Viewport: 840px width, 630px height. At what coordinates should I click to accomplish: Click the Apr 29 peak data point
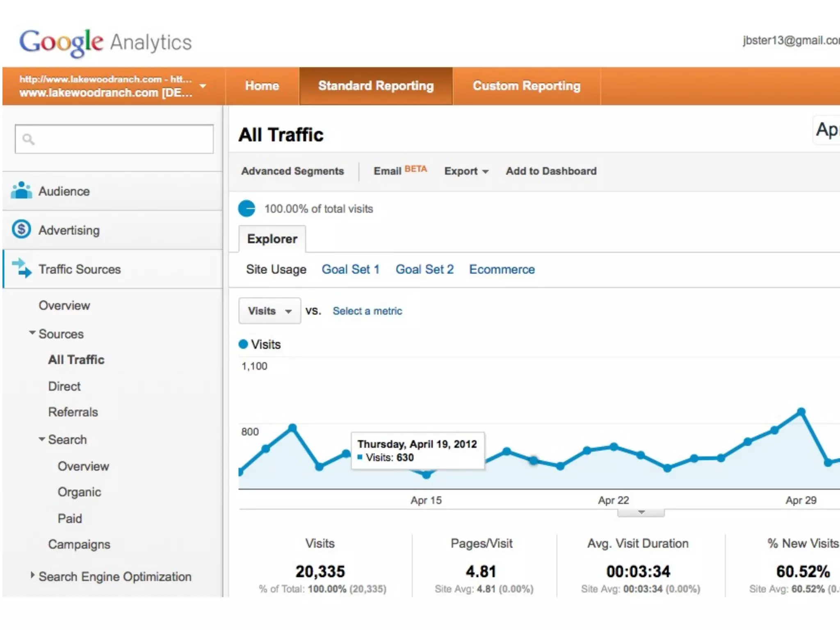(801, 411)
